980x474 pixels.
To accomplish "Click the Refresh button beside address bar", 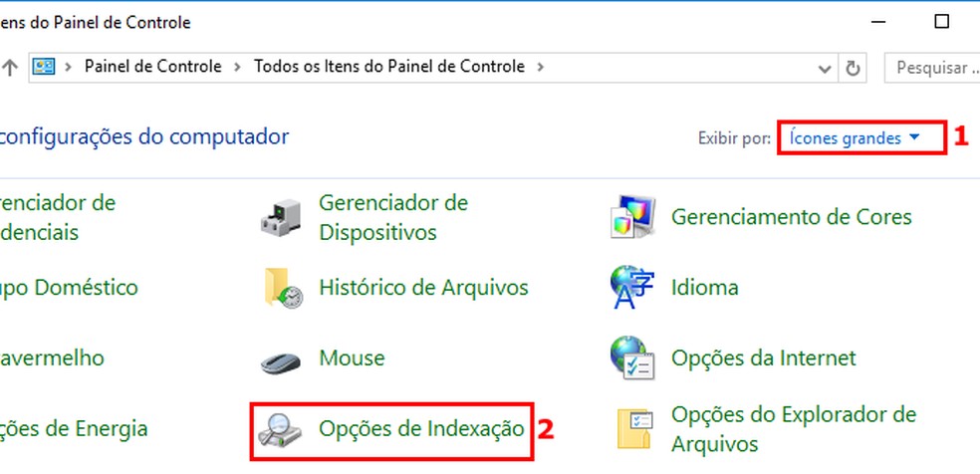I will 853,68.
